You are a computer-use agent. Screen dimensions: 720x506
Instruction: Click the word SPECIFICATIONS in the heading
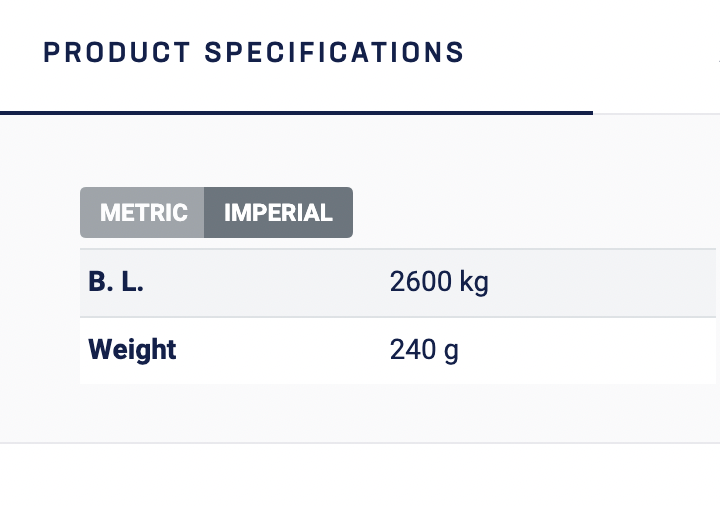[x=335, y=53]
